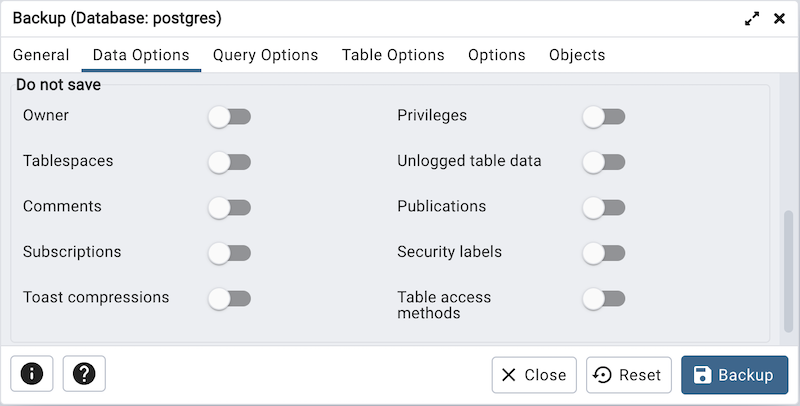The width and height of the screenshot is (800, 406).
Task: Go to the Objects tab
Action: [x=577, y=55]
